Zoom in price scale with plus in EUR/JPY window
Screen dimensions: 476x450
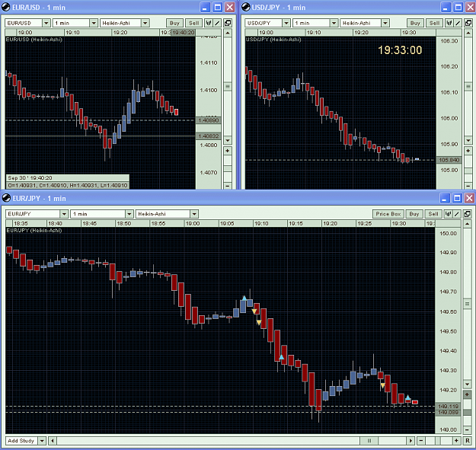coord(468,394)
